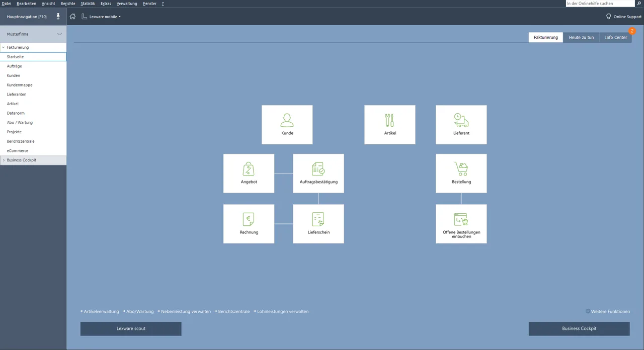The image size is (644, 350).
Task: Select Kunden in the navigation tree
Action: (33, 75)
